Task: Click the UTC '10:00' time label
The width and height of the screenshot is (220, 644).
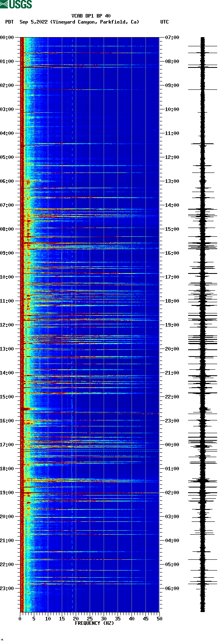Action: coord(172,109)
